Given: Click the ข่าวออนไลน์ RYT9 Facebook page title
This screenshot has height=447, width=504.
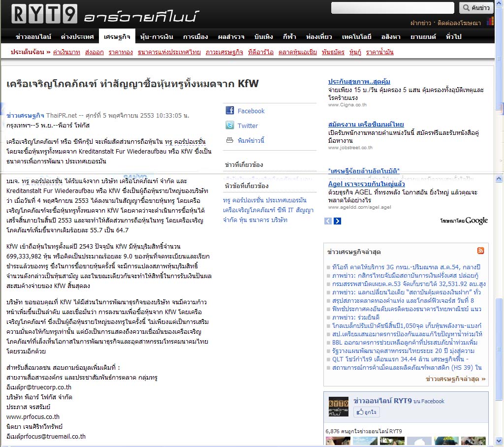Looking at the screenshot, I should coord(382,401).
